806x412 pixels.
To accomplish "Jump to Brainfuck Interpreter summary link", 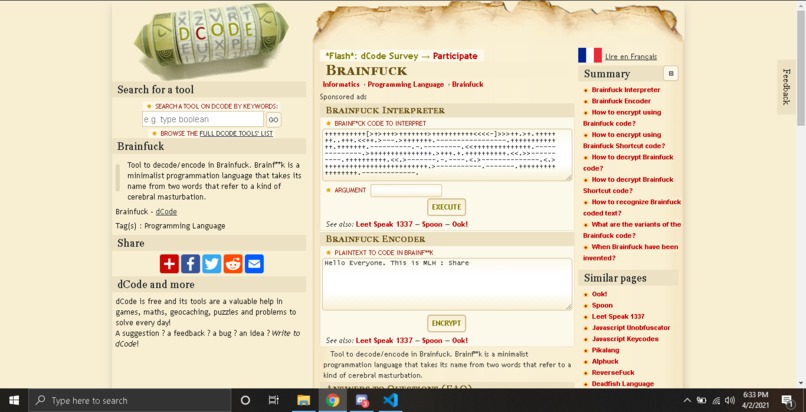I will (x=626, y=90).
